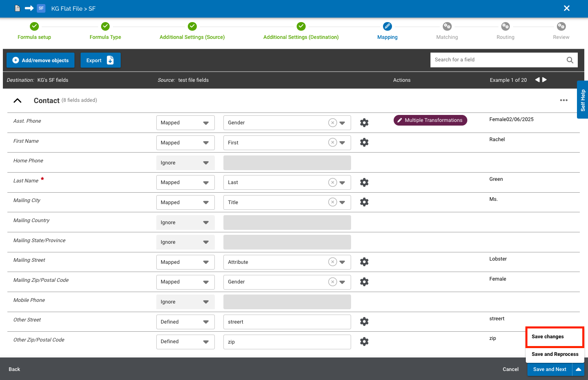
Task: Show previous example with left arrow
Action: tap(537, 80)
